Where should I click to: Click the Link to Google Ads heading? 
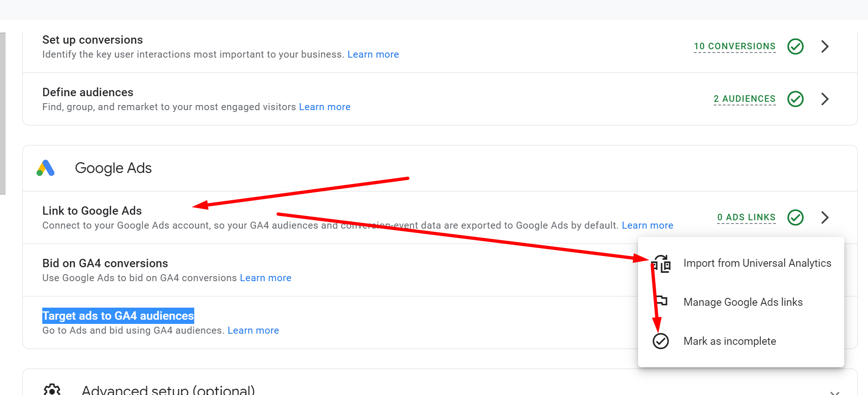click(92, 211)
